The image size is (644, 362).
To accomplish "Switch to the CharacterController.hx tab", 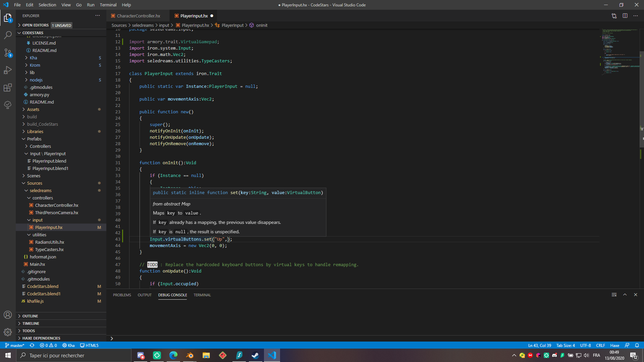I will pos(138,16).
